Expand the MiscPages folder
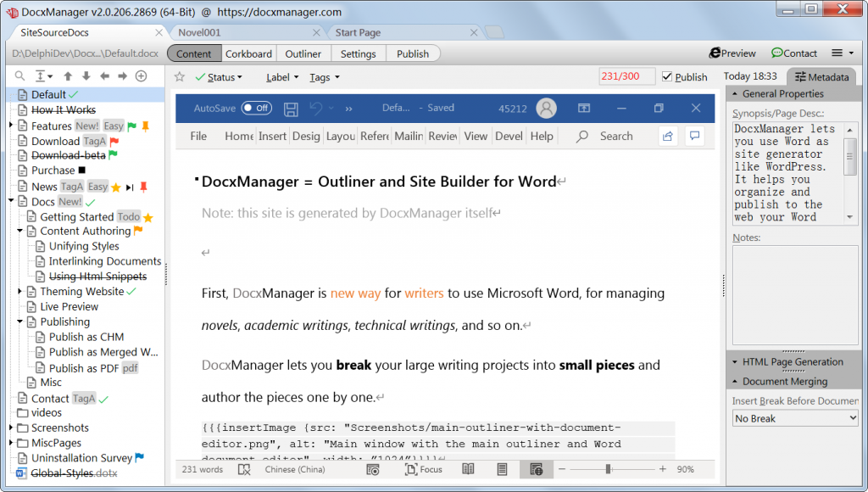 pos(10,442)
